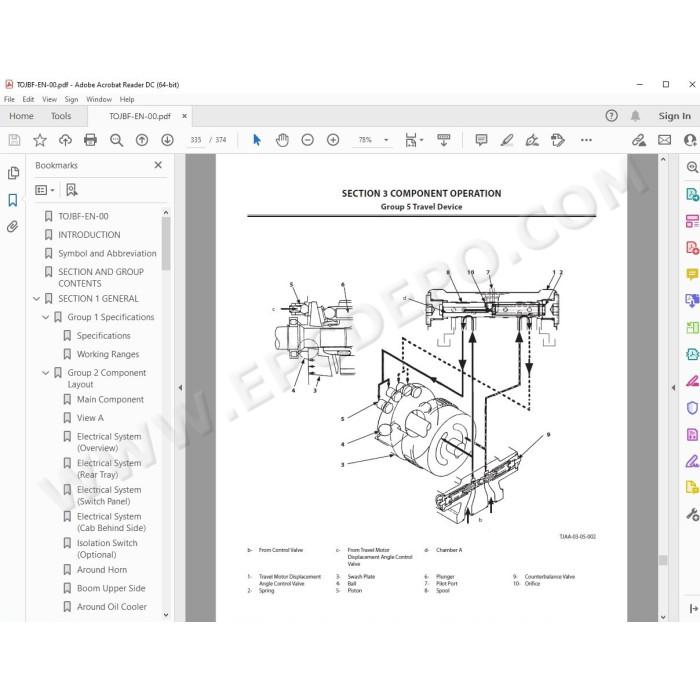Open the Attachments paperclip panel
This screenshot has height=700, width=700.
(x=12, y=227)
